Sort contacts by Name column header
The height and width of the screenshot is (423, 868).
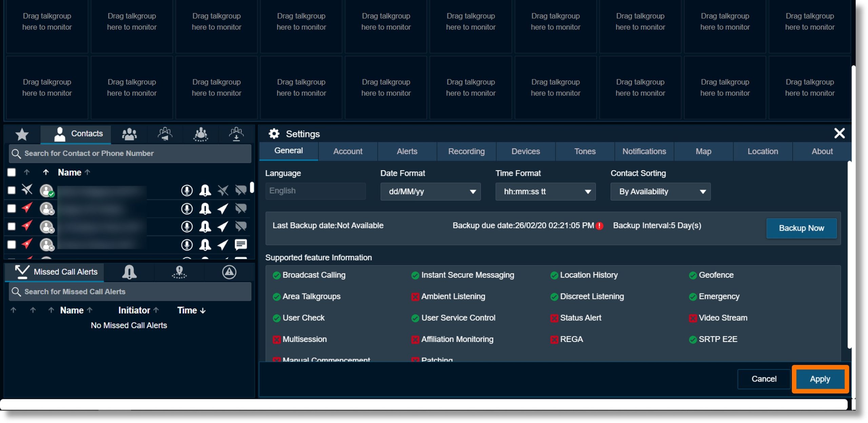click(74, 173)
